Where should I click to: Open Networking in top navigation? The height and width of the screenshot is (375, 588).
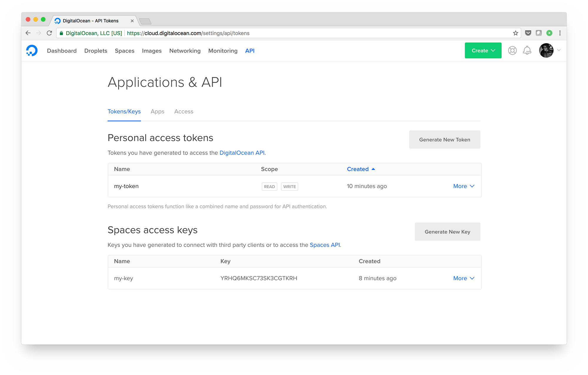pos(185,51)
